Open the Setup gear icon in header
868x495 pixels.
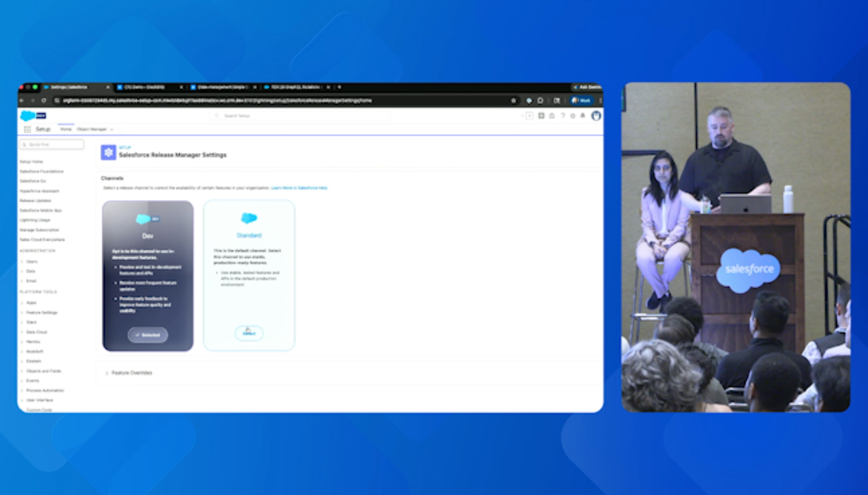coord(573,115)
